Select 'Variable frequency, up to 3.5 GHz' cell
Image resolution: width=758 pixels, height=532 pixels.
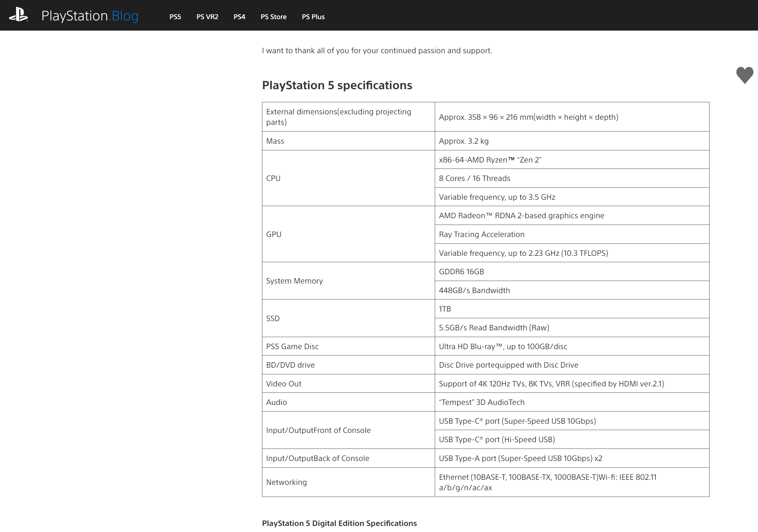tap(572, 197)
